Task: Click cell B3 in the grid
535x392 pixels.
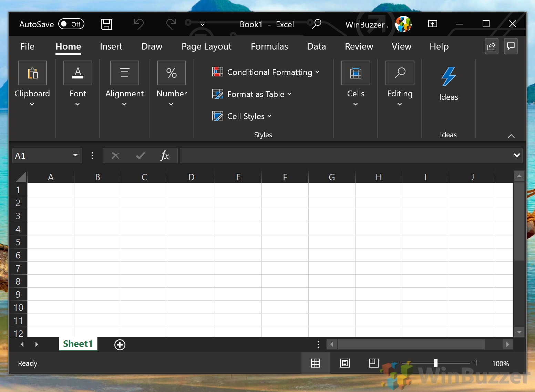Action: click(x=97, y=216)
